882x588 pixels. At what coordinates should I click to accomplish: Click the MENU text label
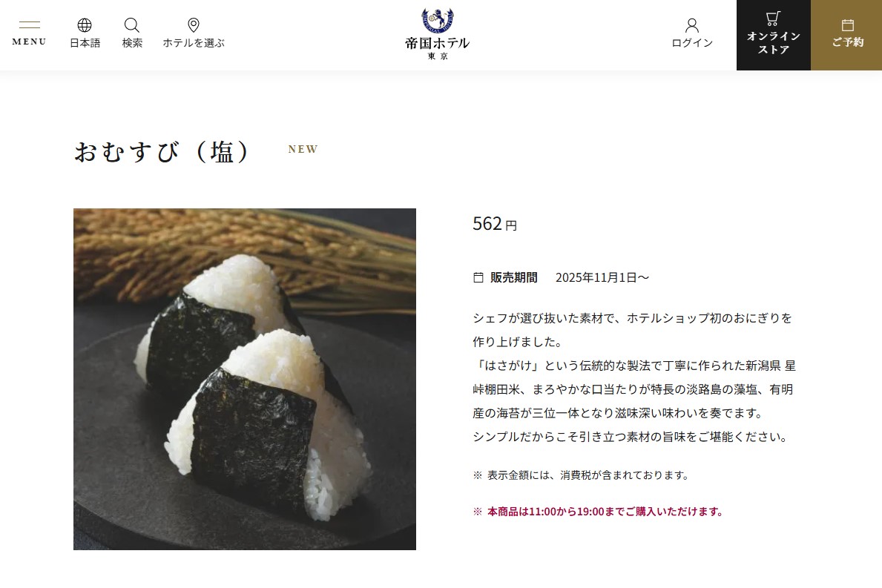click(x=29, y=42)
